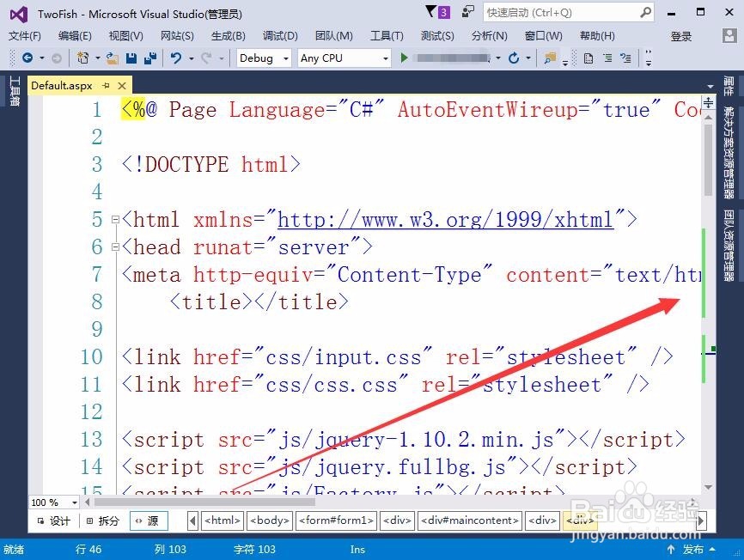Open the Navigate Backward history dropdown

42,58
